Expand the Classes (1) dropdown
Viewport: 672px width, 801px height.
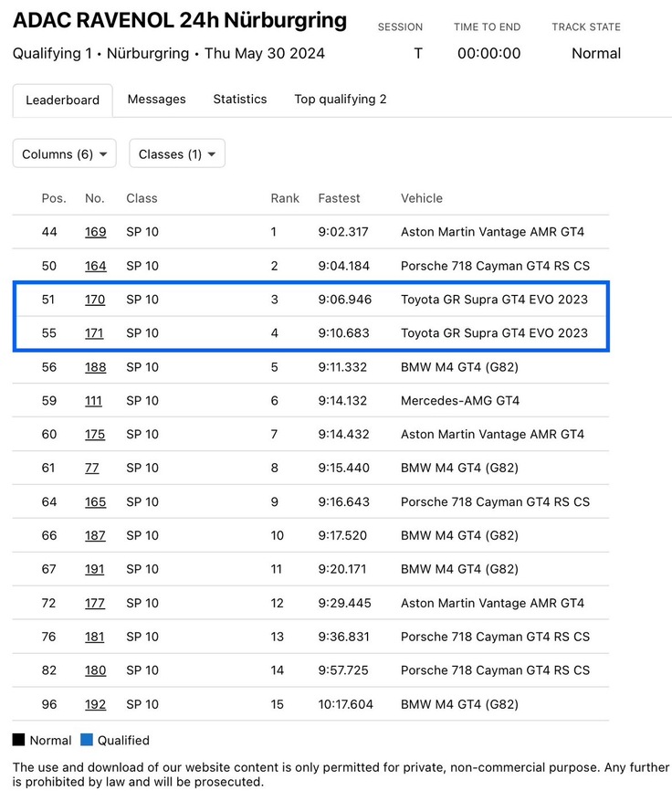(177, 154)
